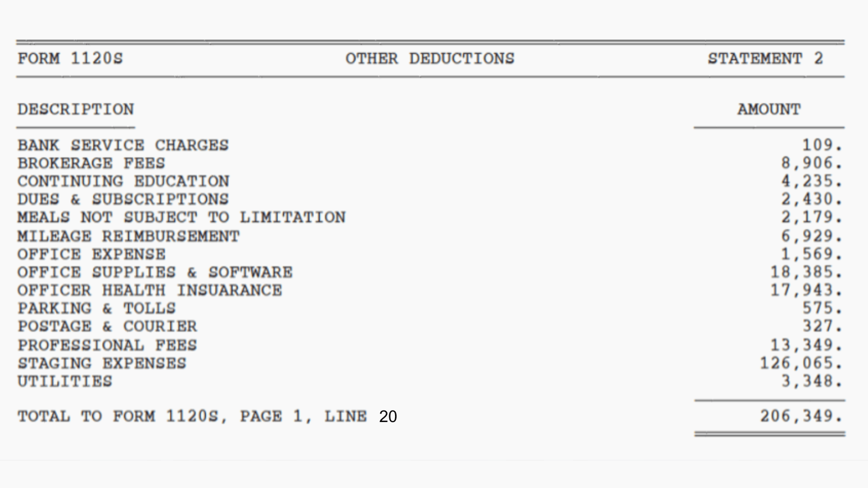
Task: Select the UTILITIES line item
Action: (x=430, y=381)
